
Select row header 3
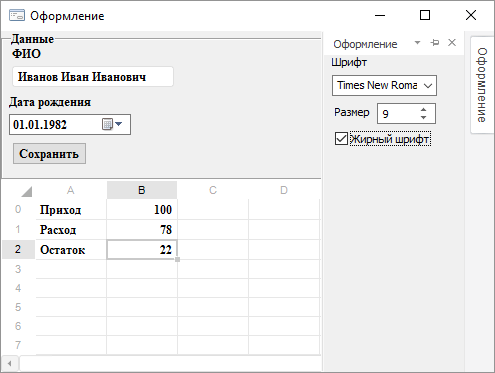point(18,269)
